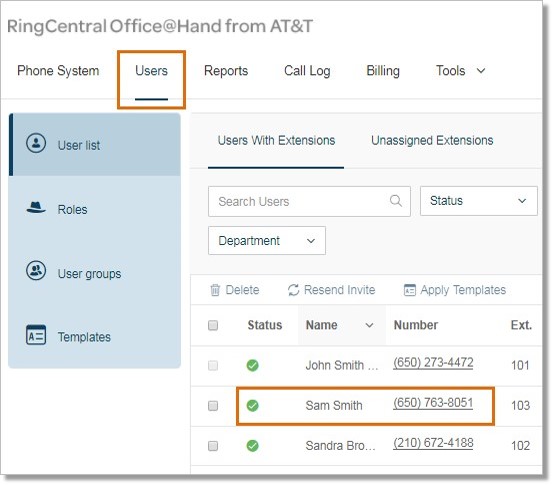Expand the Tools menu chevron
The image size is (553, 485).
[481, 71]
